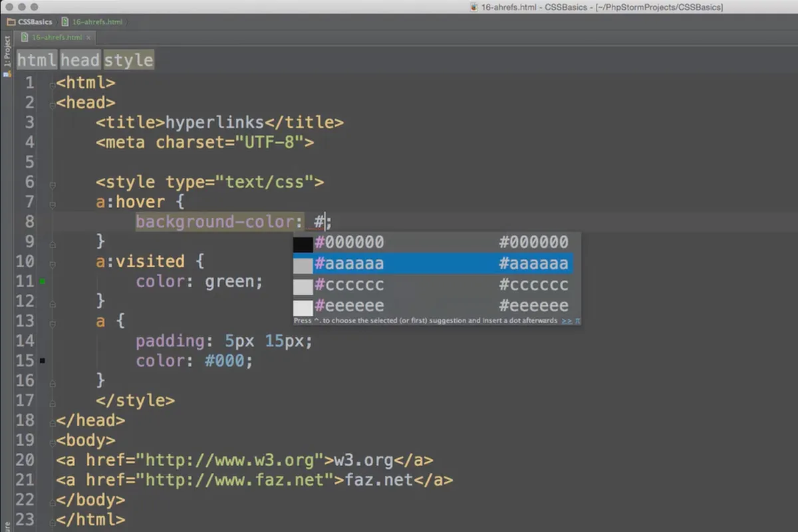This screenshot has height=532, width=798.
Task: Click the file icon in window title
Action: point(473,7)
